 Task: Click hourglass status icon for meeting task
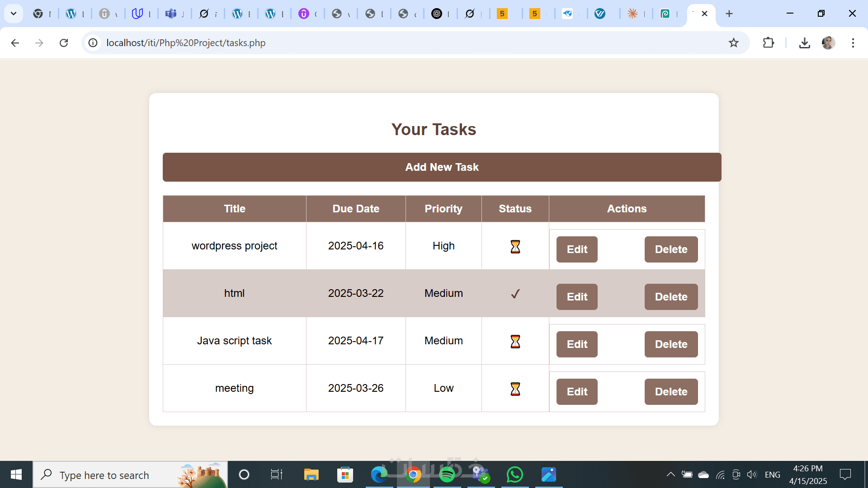point(515,389)
